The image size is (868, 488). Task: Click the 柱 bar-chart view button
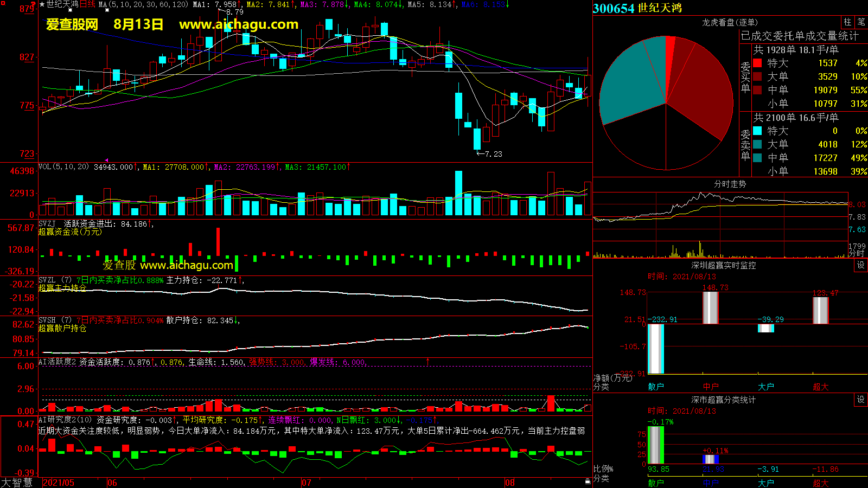tap(847, 22)
